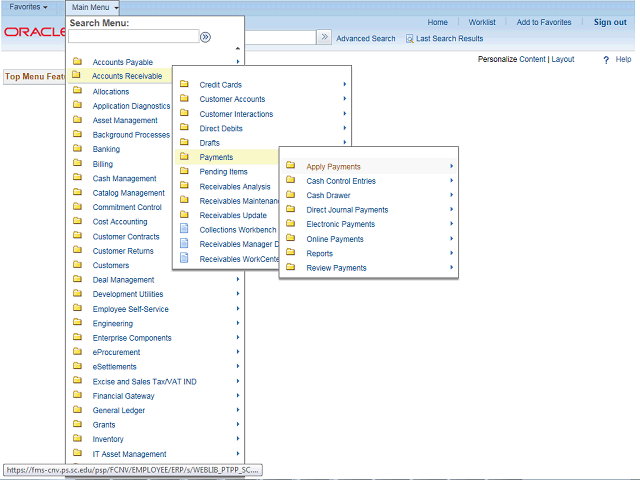Expand the Main Menu dropdown
Image resolution: width=640 pixels, height=480 pixels.
(x=95, y=7)
